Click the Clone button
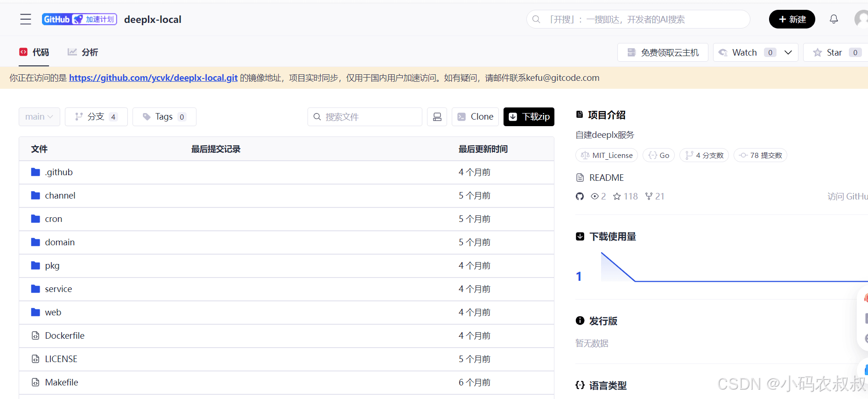Screen dimensions: 868x399 pos(475,117)
